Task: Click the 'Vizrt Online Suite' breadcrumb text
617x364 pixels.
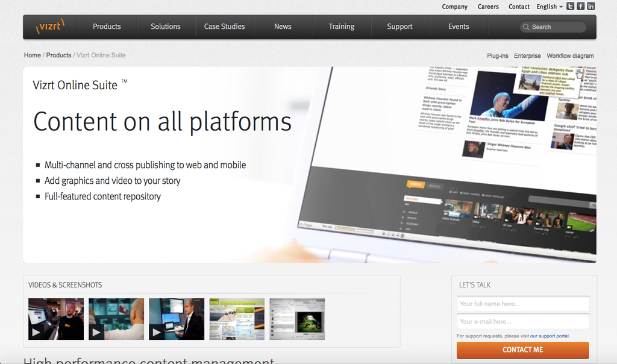Action: point(101,55)
